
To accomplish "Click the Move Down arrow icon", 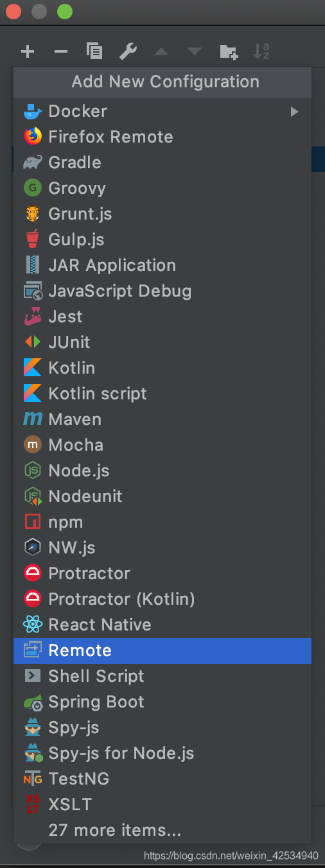I will click(x=195, y=52).
